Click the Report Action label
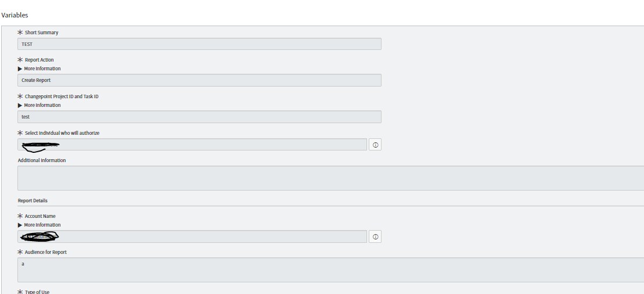644x294 pixels. pos(39,60)
